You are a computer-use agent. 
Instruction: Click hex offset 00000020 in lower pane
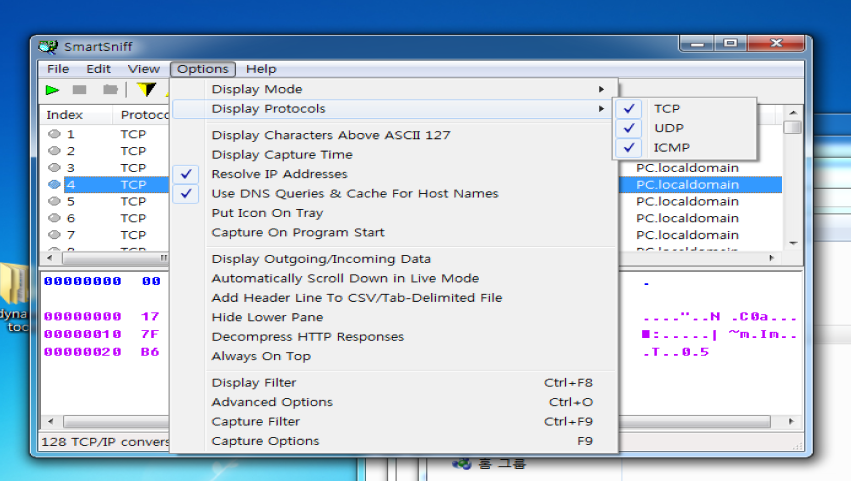tap(83, 352)
